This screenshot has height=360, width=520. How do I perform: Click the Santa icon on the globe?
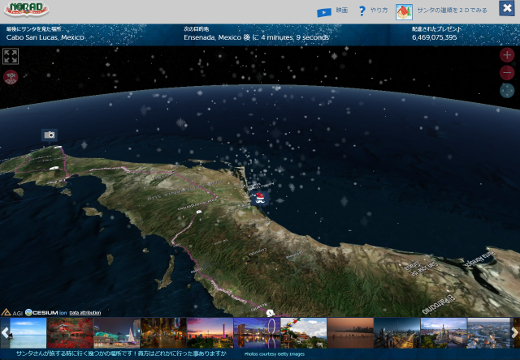click(x=260, y=198)
